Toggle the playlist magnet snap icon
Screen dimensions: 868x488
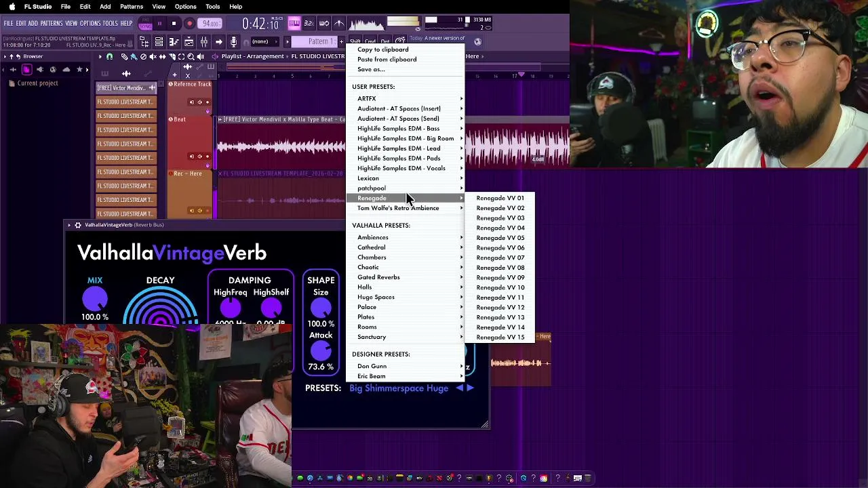tap(109, 56)
